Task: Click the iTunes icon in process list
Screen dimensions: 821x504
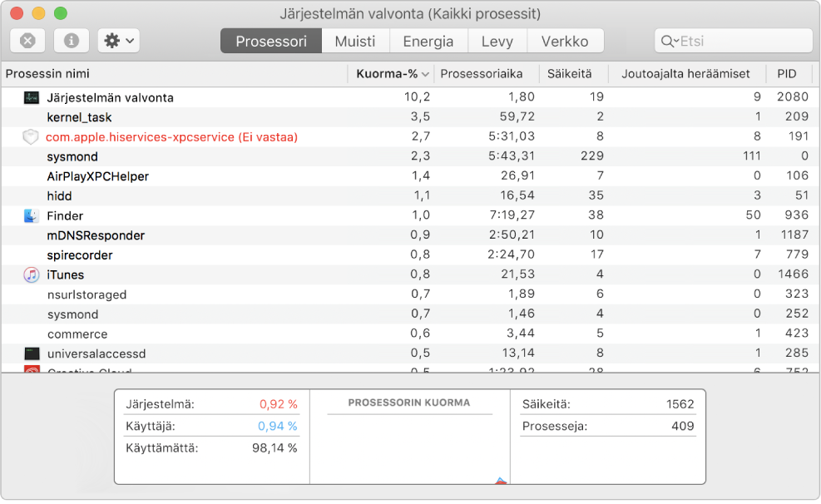Action: [x=32, y=274]
